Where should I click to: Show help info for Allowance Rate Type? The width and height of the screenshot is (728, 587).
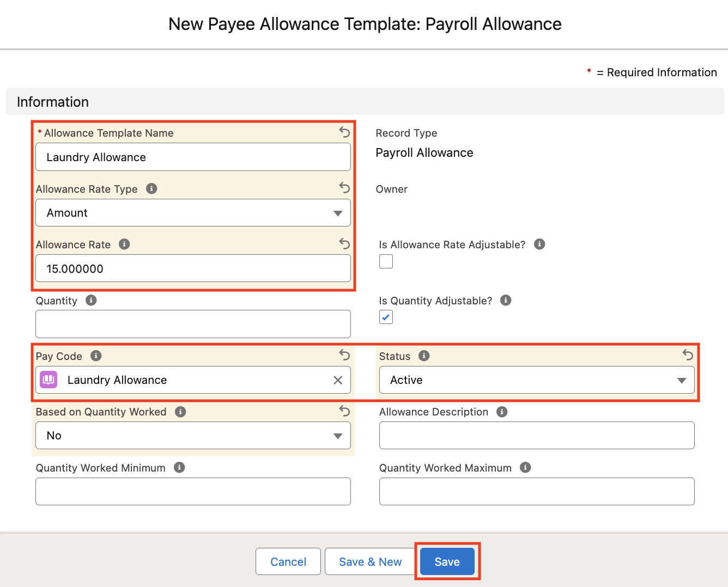click(151, 188)
